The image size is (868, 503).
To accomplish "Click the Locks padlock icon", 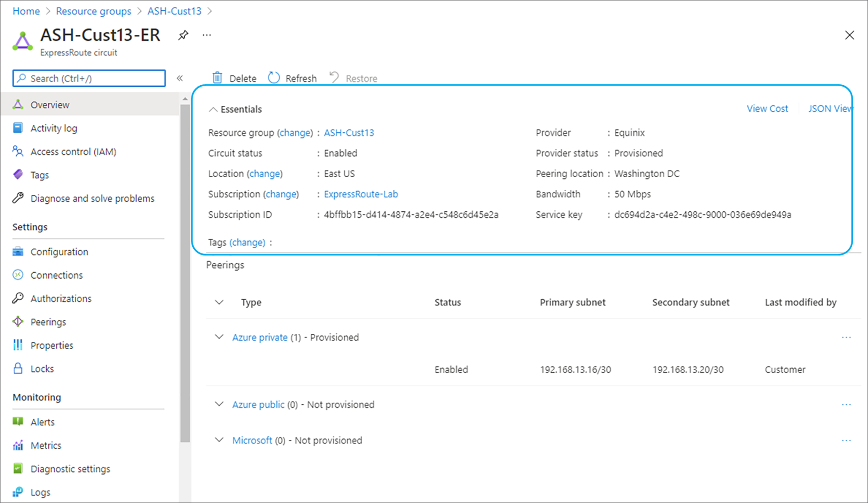I will click(18, 368).
